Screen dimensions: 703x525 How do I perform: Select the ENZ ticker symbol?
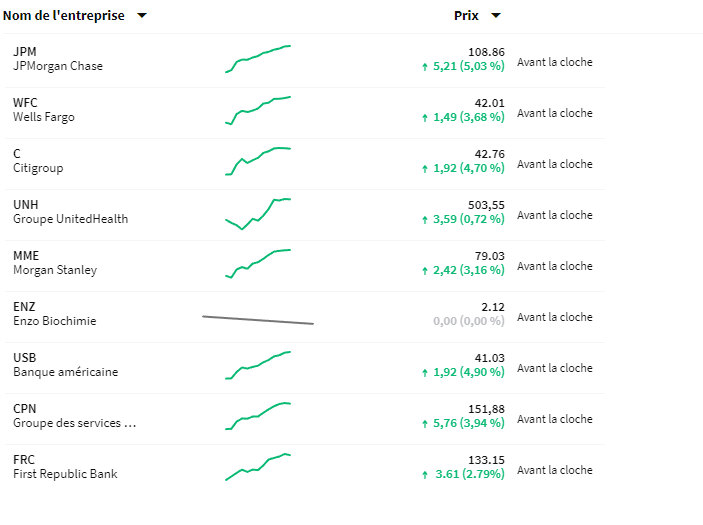[x=24, y=307]
